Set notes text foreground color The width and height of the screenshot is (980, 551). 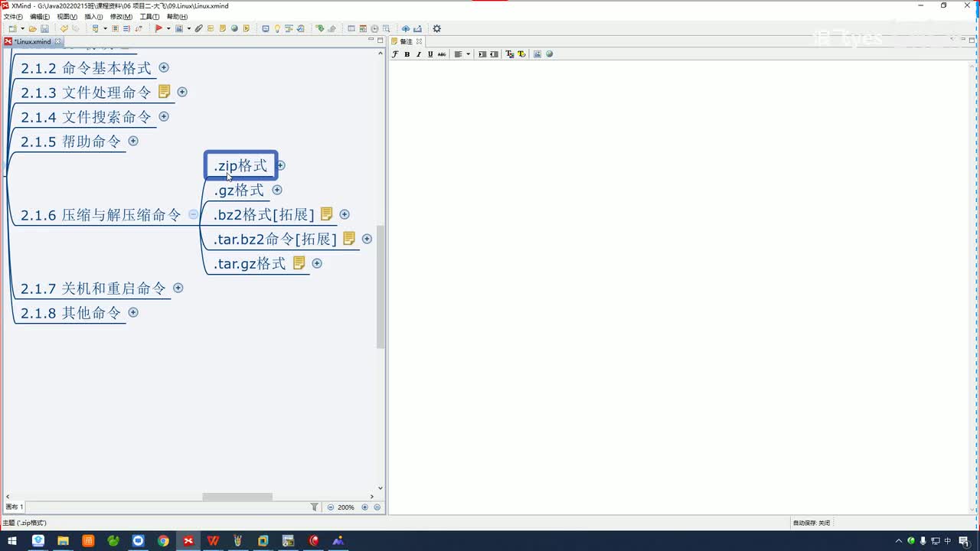509,54
